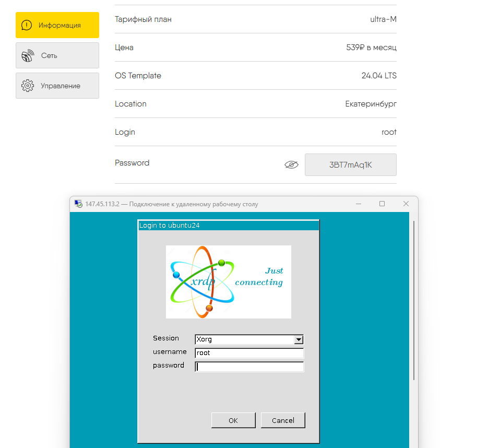Maximize the remote desktop connection window
This screenshot has height=448, width=488.
click(382, 204)
